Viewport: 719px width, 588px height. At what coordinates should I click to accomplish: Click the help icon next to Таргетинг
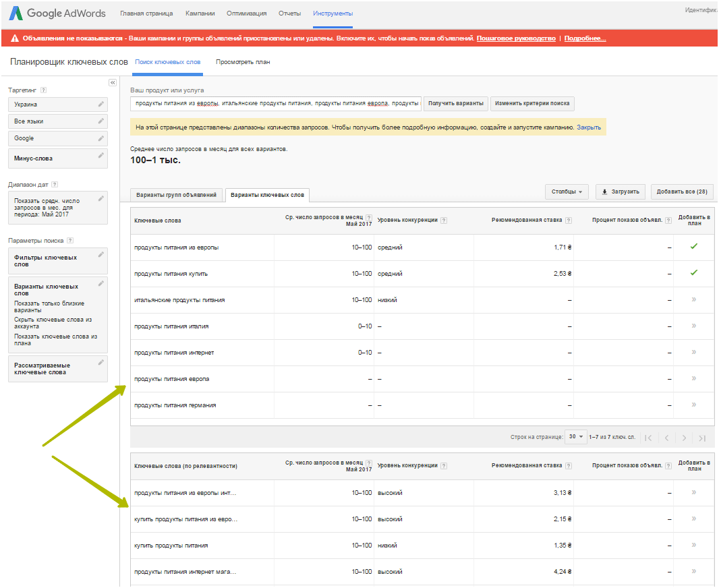(x=43, y=90)
